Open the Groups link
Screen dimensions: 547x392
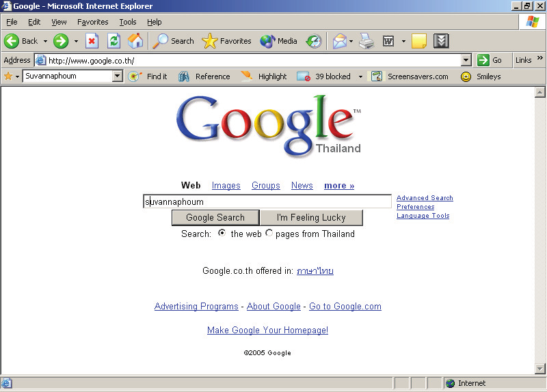pos(266,186)
